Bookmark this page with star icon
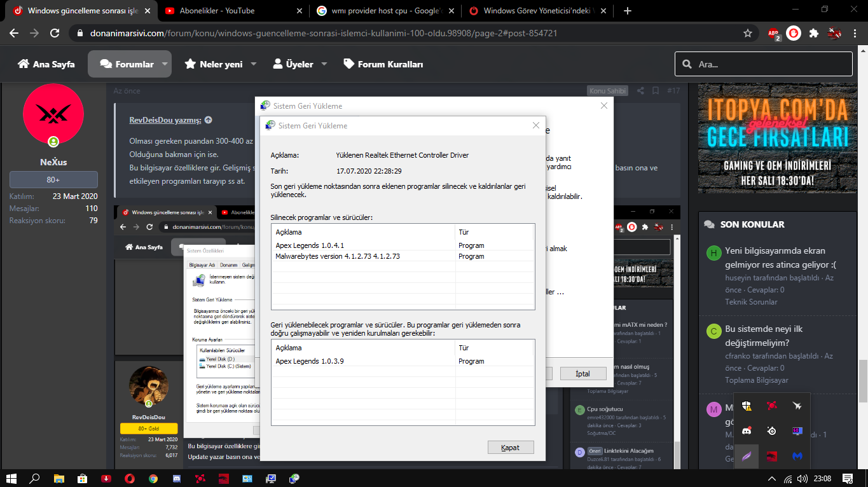This screenshot has height=487, width=868. click(x=748, y=33)
